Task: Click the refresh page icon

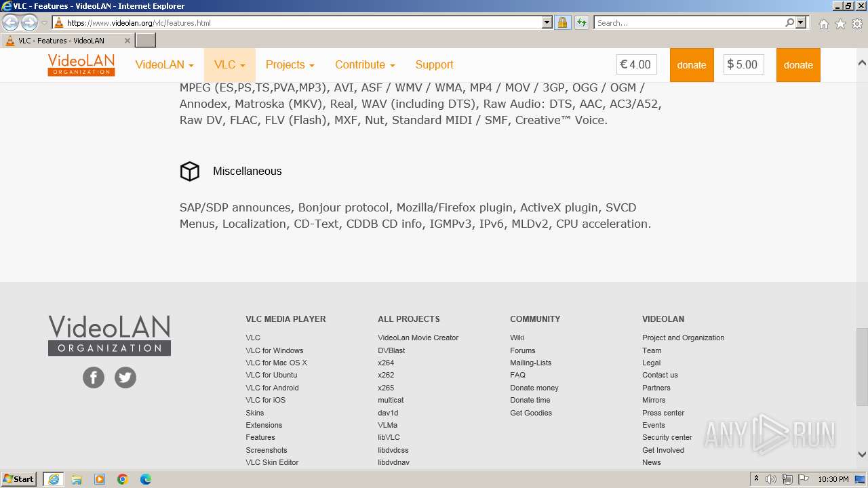Action: tap(581, 22)
